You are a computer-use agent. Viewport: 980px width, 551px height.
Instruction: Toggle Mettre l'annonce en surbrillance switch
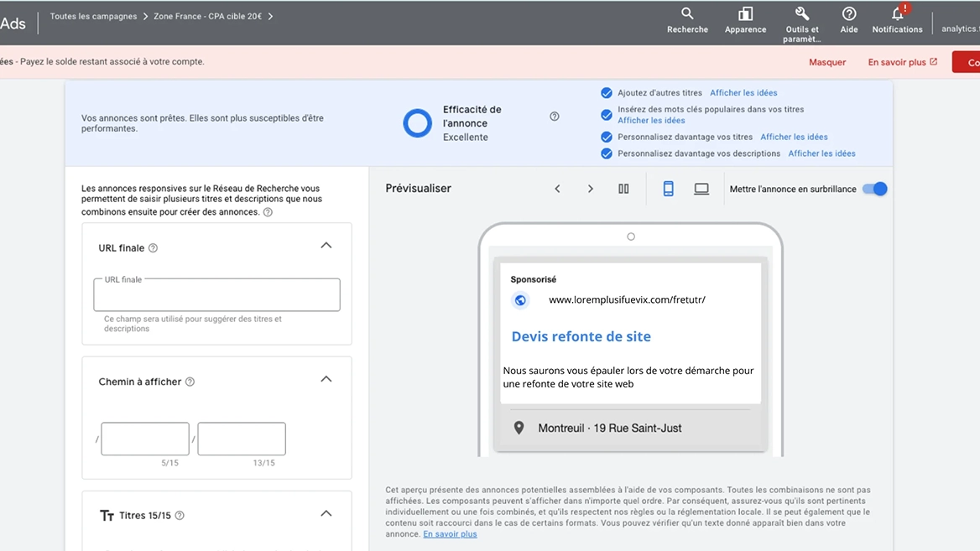coord(875,189)
